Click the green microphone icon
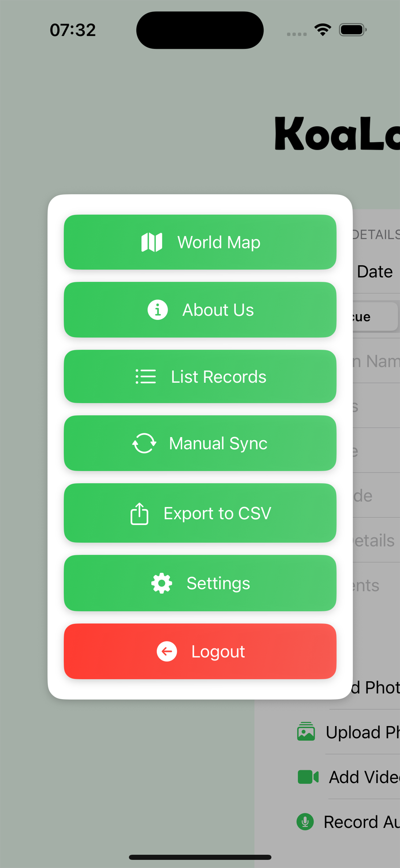This screenshot has width=400, height=868. tap(305, 821)
